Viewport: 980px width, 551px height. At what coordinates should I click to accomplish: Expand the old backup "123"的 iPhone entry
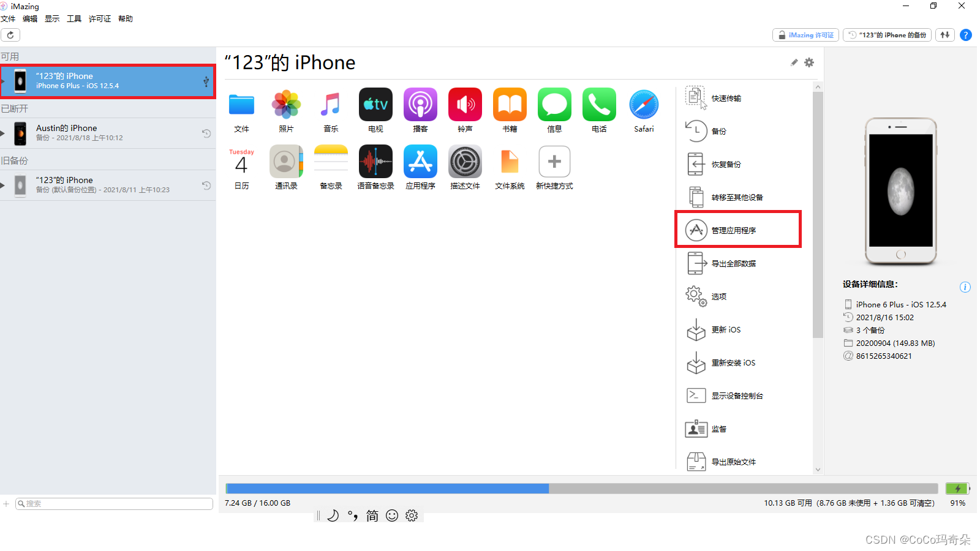2,185
